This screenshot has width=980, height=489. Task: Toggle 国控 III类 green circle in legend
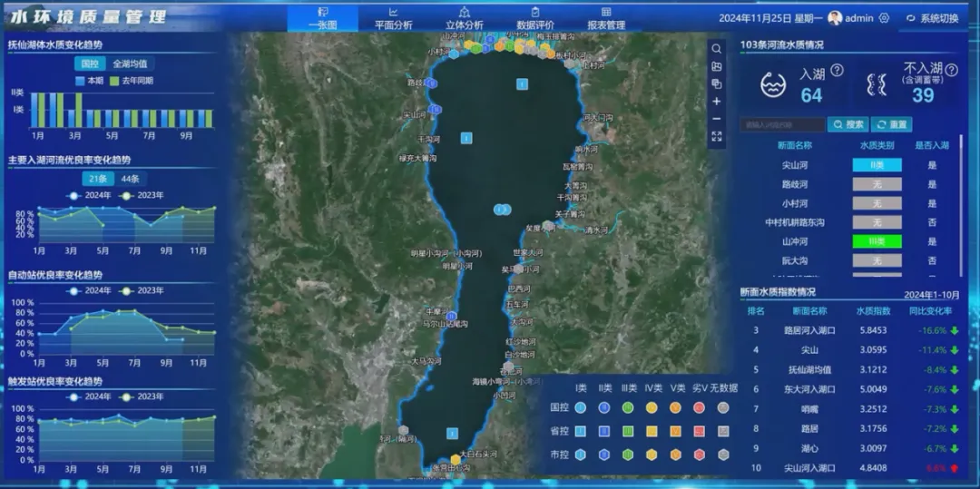[628, 408]
